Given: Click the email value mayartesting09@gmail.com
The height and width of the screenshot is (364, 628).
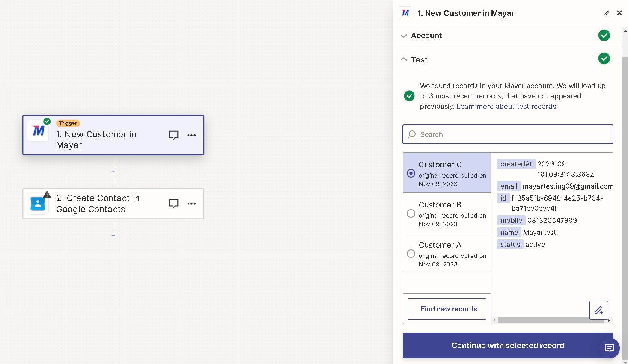Looking at the screenshot, I should click(x=568, y=186).
